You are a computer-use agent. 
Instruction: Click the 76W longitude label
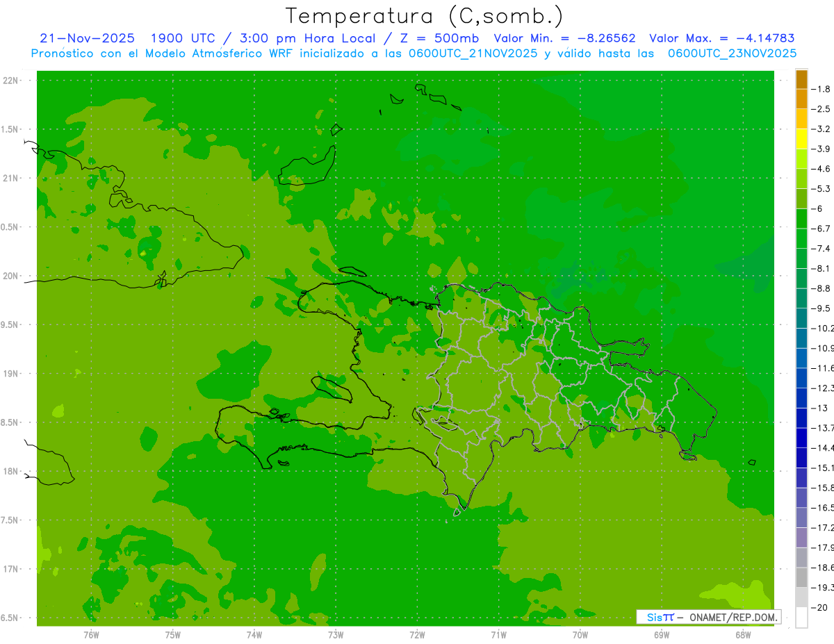coord(91,635)
